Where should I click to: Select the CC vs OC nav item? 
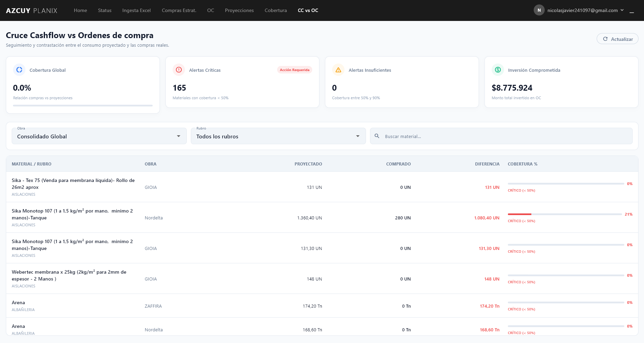tap(308, 10)
